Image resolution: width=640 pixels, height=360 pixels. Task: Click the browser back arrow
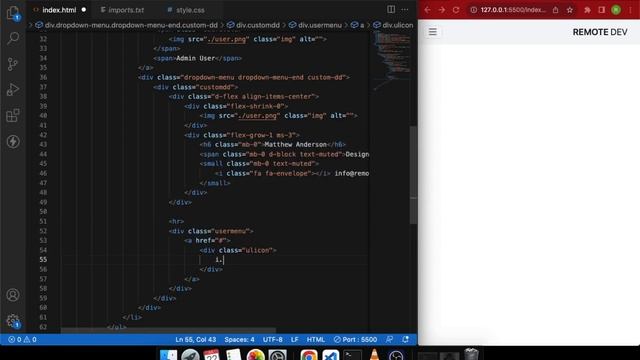427,10
